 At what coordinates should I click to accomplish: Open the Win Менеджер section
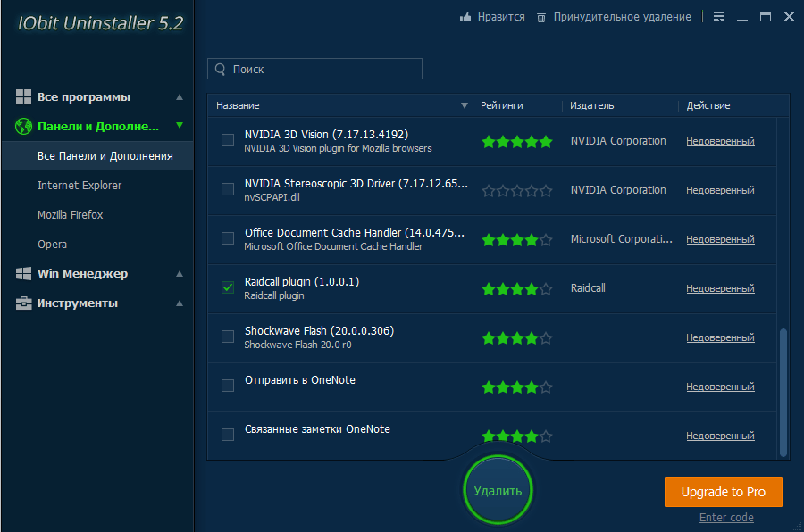click(82, 274)
